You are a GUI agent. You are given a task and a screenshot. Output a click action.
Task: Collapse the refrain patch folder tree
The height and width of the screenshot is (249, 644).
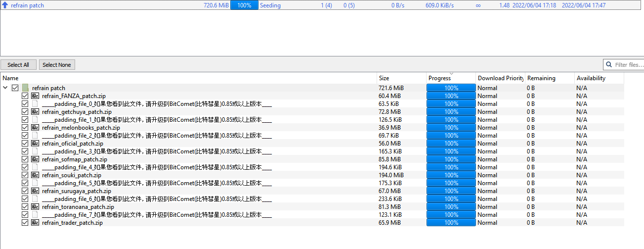[5, 88]
